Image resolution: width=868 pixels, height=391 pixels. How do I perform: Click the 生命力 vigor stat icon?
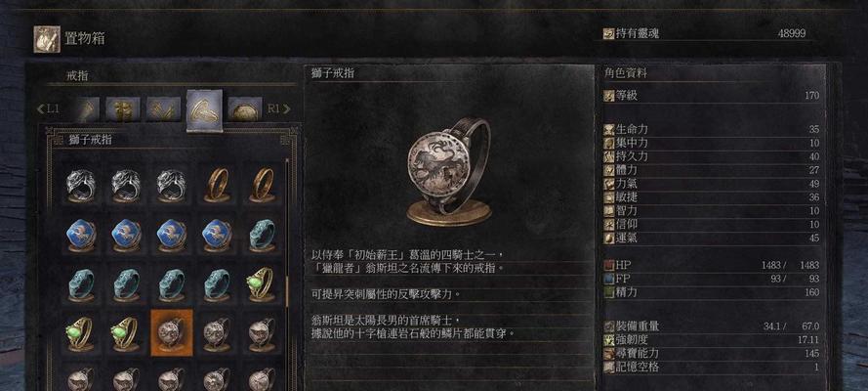click(609, 130)
